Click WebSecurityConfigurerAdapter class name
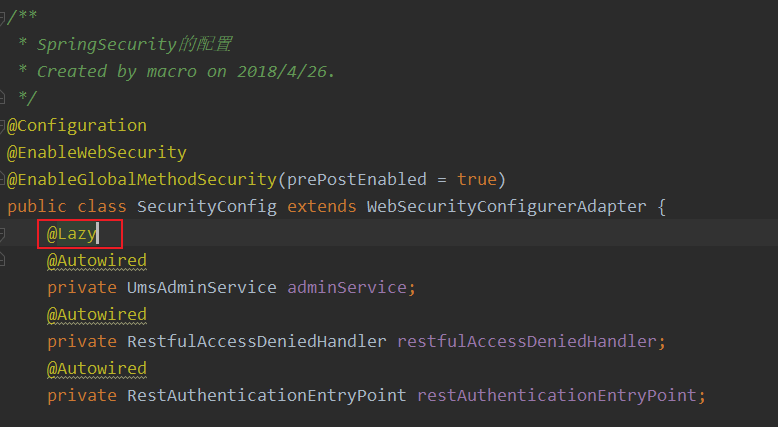The image size is (778, 427). 507,207
